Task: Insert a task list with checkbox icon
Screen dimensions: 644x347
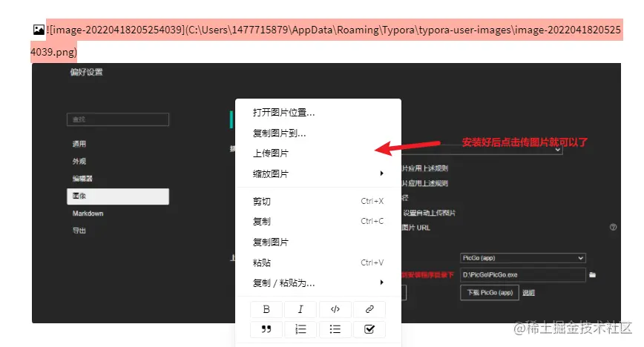Action: tap(369, 329)
